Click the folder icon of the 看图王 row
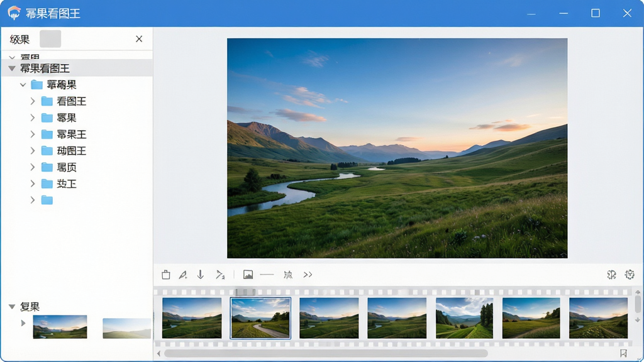The width and height of the screenshot is (644, 362). (x=47, y=101)
